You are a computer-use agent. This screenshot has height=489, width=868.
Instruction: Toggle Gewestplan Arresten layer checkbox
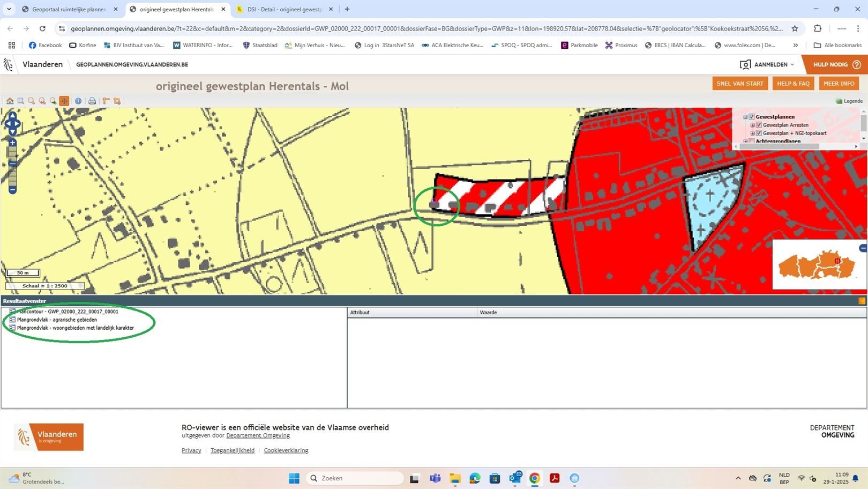point(759,125)
